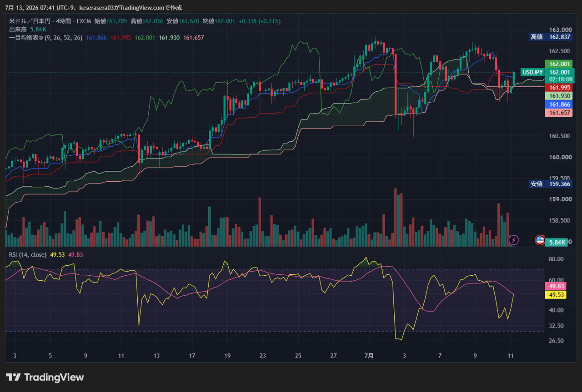
Task: Click the pink 49.83 RSI legend value
Action: tap(75, 254)
